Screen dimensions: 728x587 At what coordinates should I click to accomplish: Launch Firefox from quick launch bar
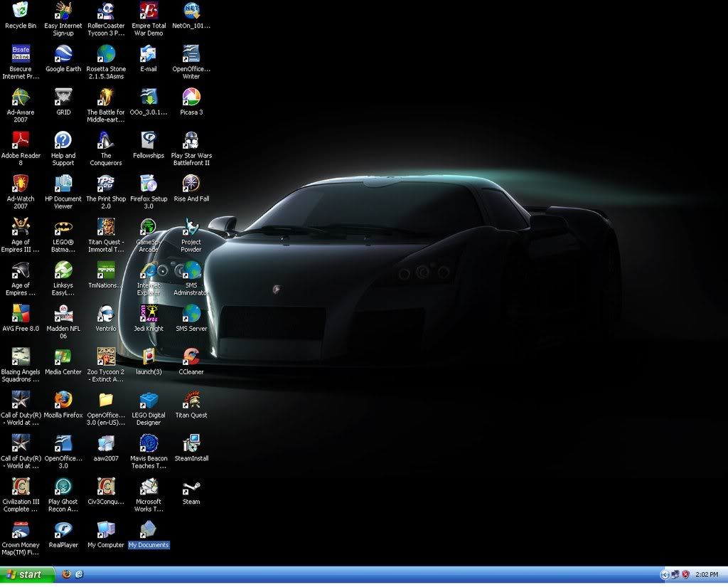tap(66, 574)
